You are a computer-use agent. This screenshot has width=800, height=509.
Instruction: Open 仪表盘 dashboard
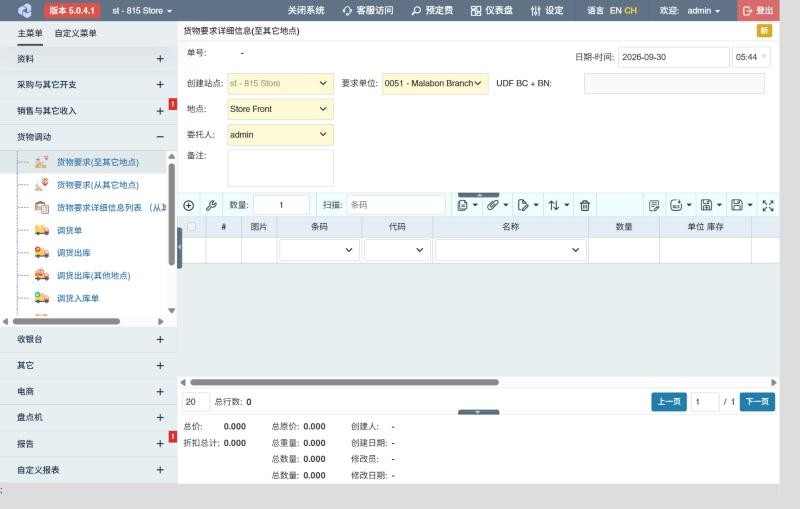coord(492,10)
